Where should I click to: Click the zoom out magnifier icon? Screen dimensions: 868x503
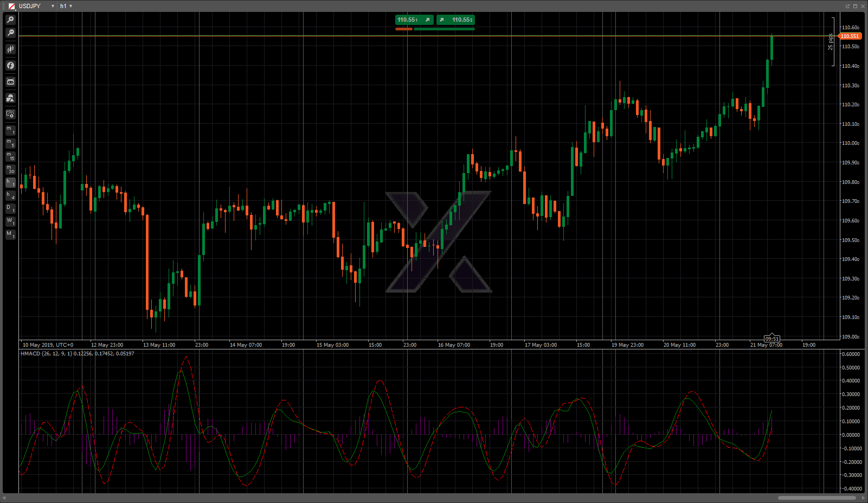10,33
